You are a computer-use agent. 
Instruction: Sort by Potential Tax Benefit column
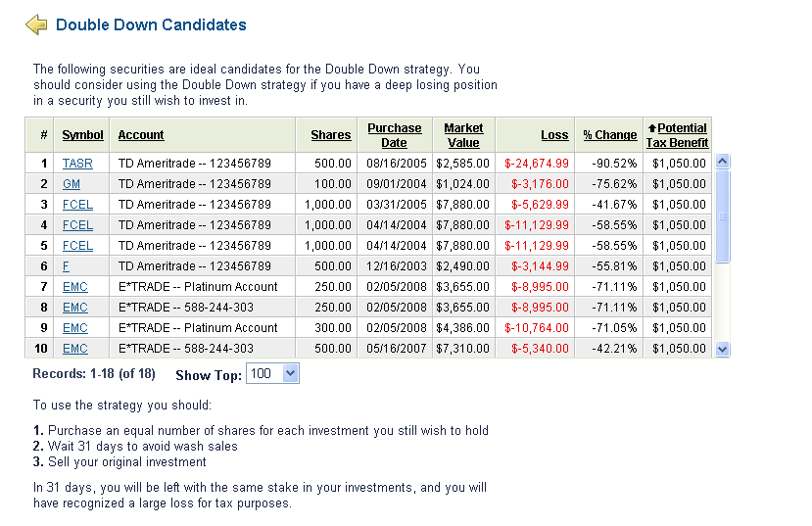click(x=678, y=135)
